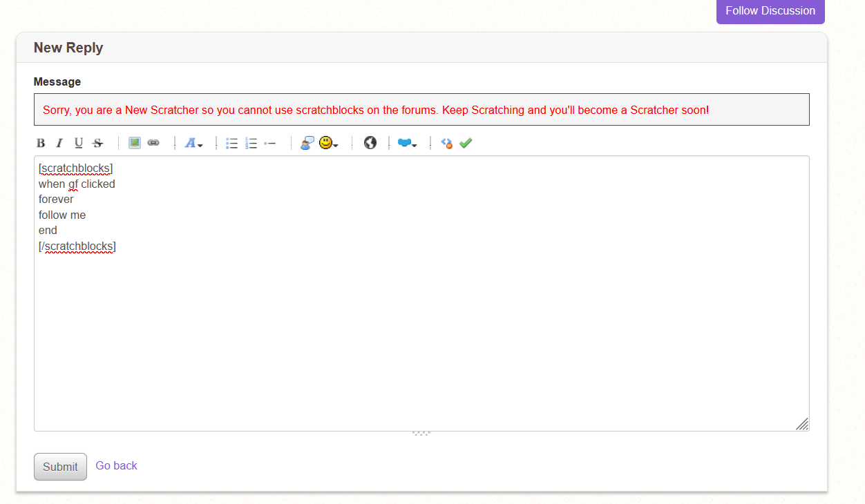
Task: Apply strikethrough formatting
Action: click(x=98, y=143)
